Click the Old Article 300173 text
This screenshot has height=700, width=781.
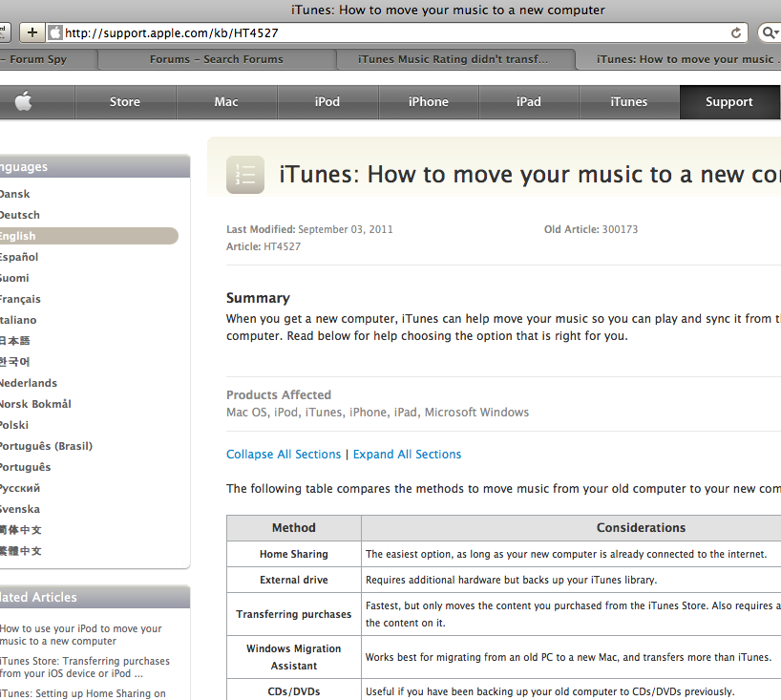591,229
